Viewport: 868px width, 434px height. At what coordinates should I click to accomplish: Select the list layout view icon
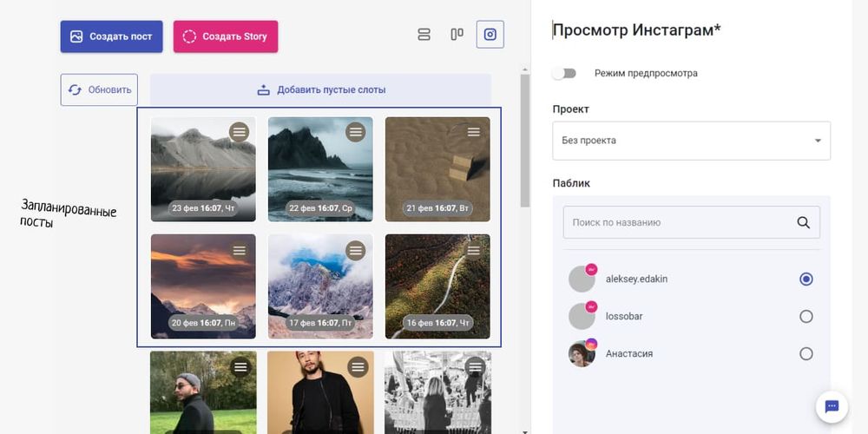click(424, 35)
